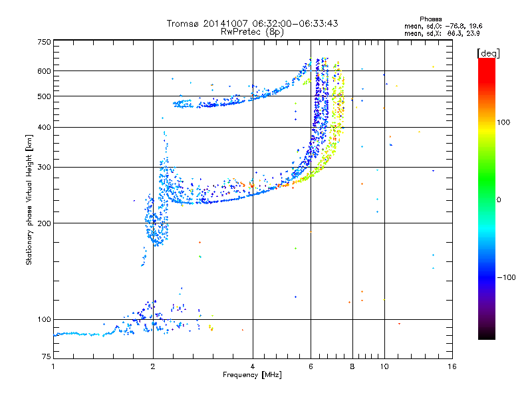Click the phase colorbar gradient strip
The image size is (532, 399).
coord(487,198)
